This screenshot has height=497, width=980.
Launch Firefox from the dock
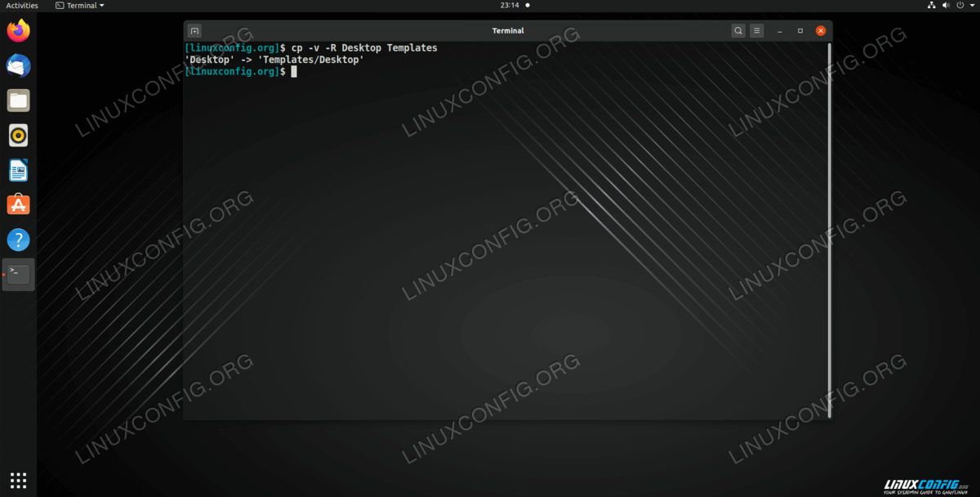[x=18, y=31]
